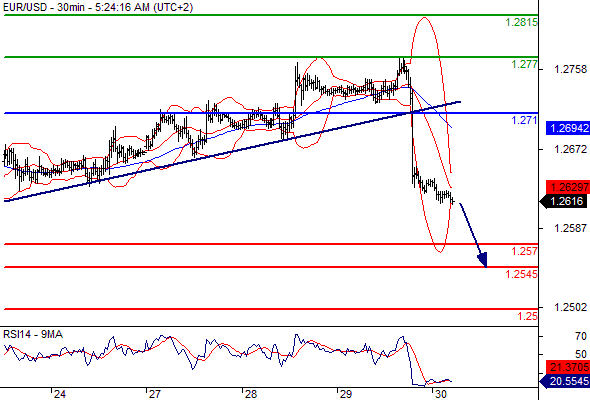Select the black 1.2616 current price marker
The height and width of the screenshot is (400, 590).
coord(565,201)
